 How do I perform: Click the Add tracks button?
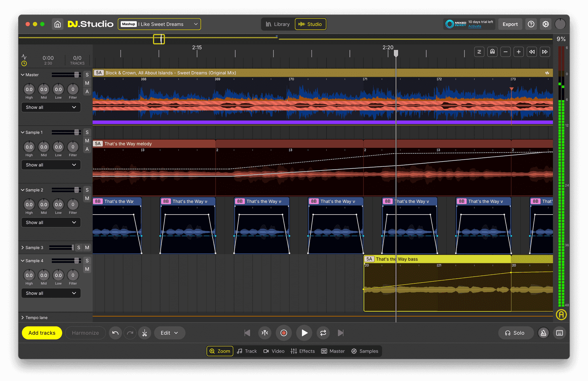coord(42,333)
